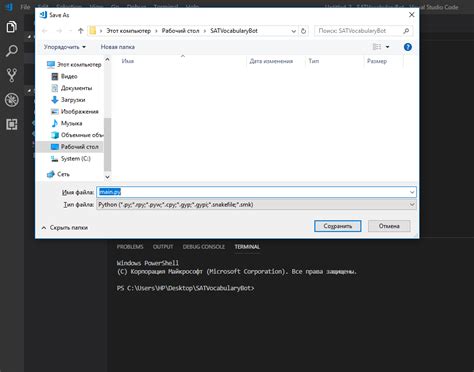
Task: Click the Сохранить button
Action: pyautogui.click(x=338, y=226)
